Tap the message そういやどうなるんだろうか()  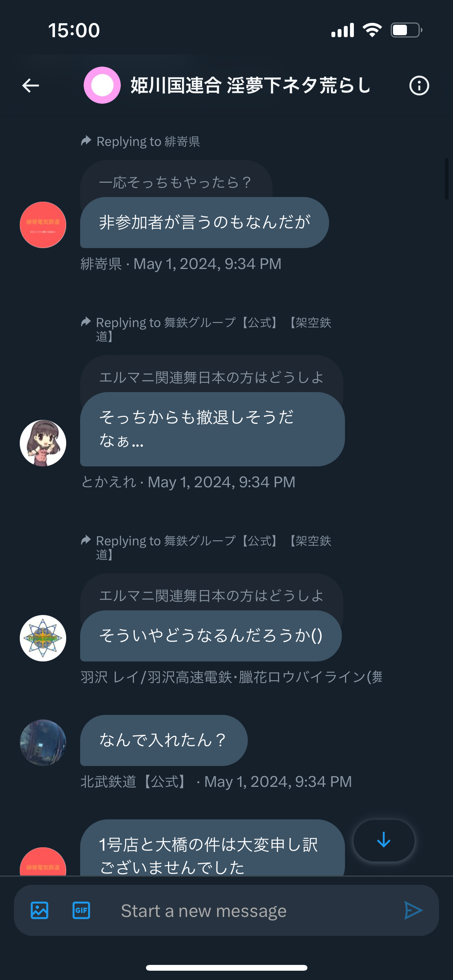(211, 636)
